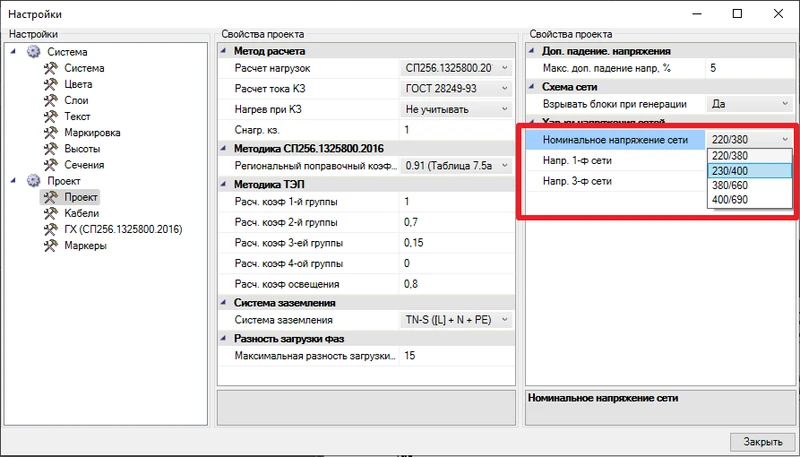
Task: Click the tools icon next to Маркеры
Action: pyautogui.click(x=51, y=246)
